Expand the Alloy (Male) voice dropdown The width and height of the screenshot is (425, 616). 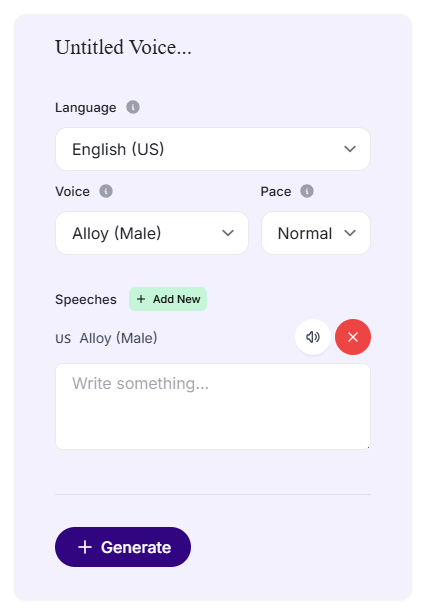coord(152,233)
